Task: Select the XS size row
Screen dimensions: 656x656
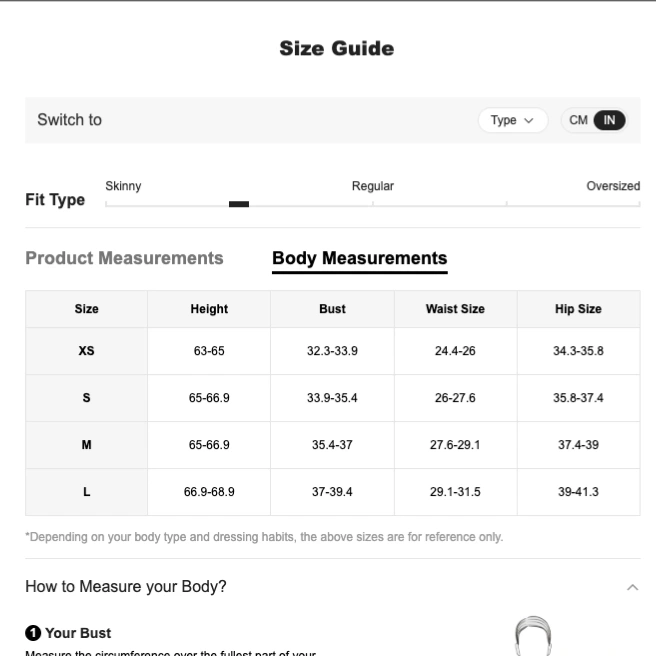Action: 333,351
